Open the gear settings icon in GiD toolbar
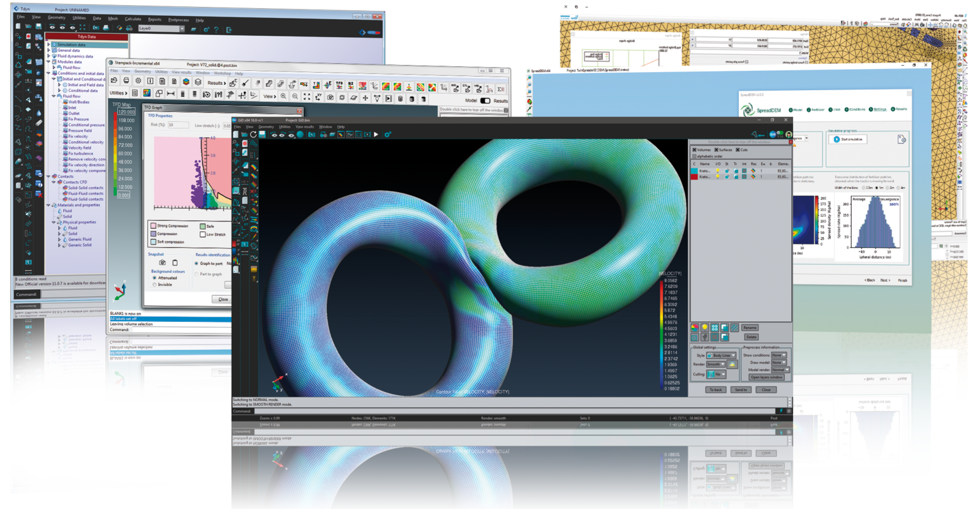The image size is (980, 509). tap(387, 135)
